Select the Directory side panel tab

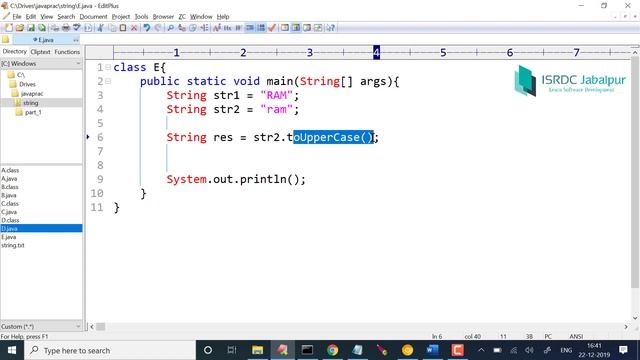pos(14,52)
